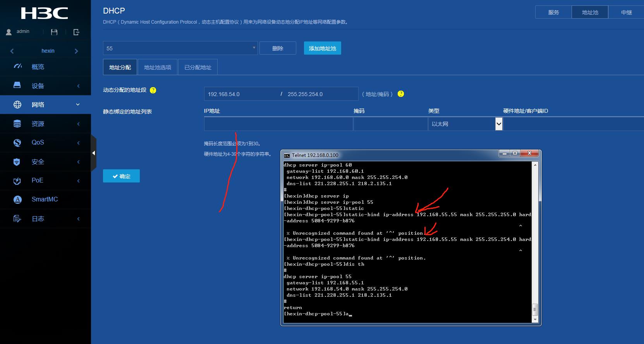Expand the 日志 menu
Image resolution: width=644 pixels, height=344 pixels.
(78, 219)
